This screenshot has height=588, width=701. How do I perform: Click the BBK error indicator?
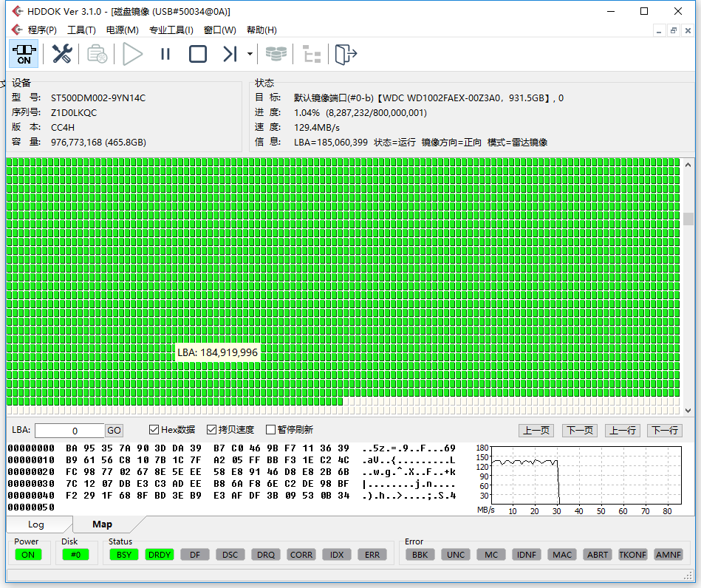pos(420,555)
